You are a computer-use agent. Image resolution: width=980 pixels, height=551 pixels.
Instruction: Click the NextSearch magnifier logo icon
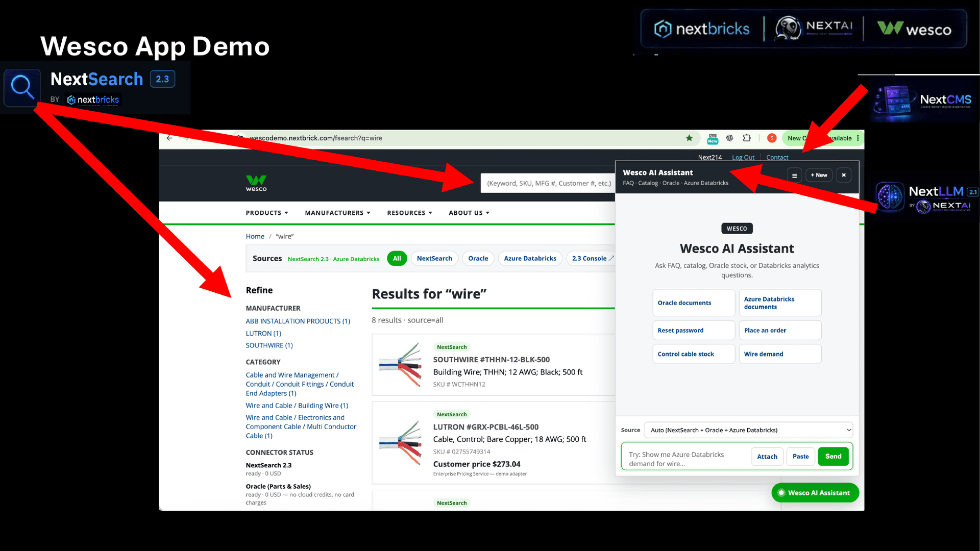coord(22,87)
